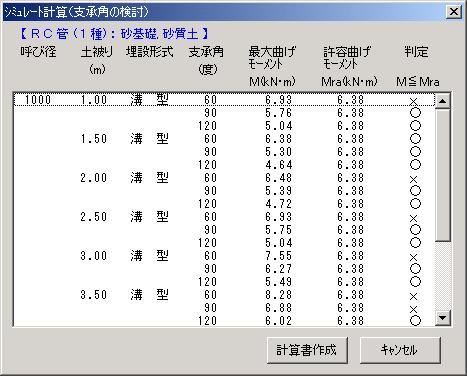The image size is (467, 376).
Task: Close the シミュレート計算 dialog
Action: [453, 12]
